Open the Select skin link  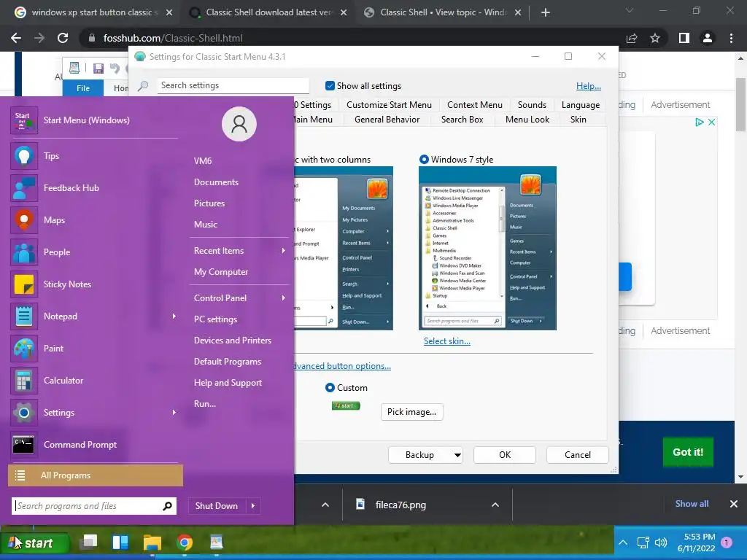point(447,341)
